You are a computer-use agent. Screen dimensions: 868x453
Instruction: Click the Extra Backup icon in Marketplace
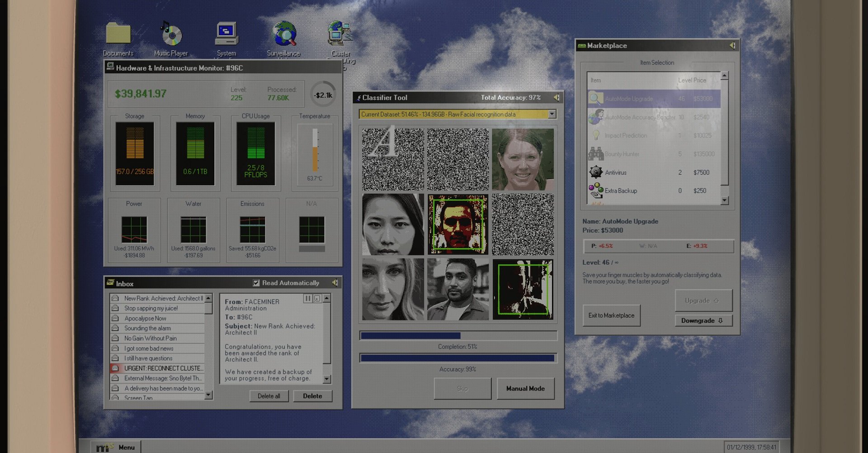(597, 190)
